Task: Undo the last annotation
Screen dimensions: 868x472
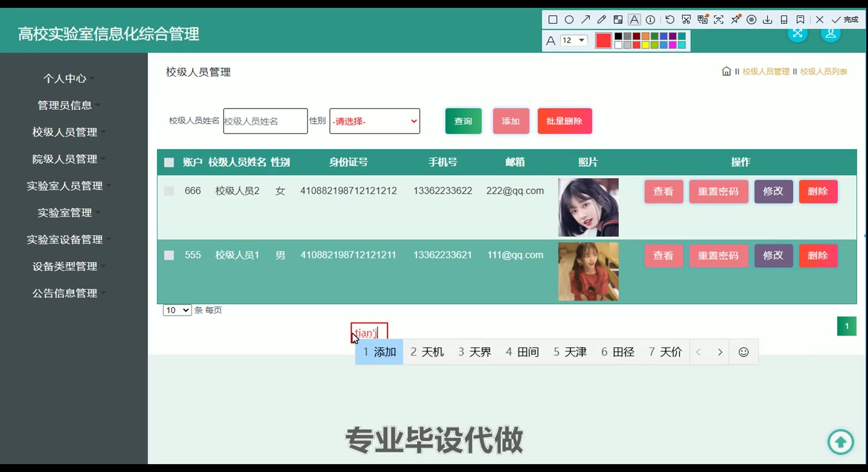Action: click(669, 20)
